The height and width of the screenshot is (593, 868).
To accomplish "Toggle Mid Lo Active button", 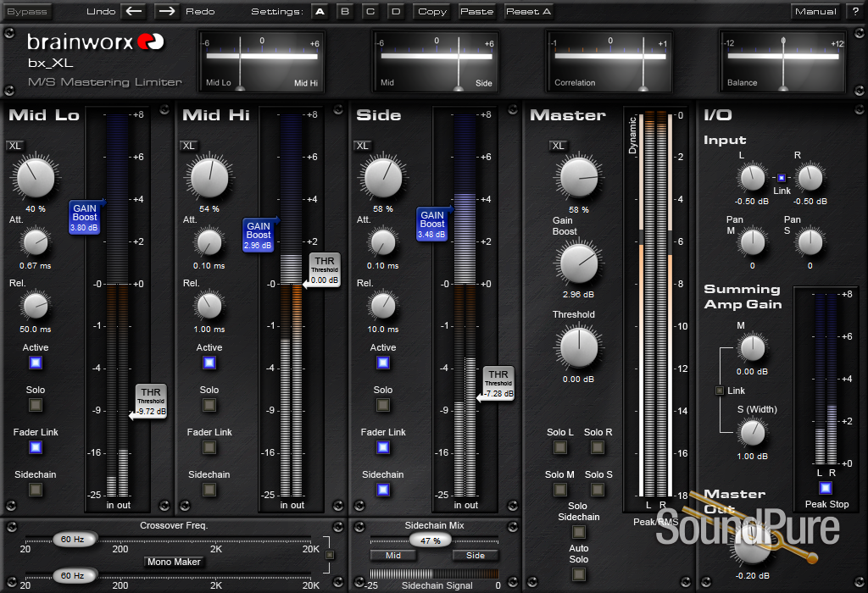I will pos(36,363).
